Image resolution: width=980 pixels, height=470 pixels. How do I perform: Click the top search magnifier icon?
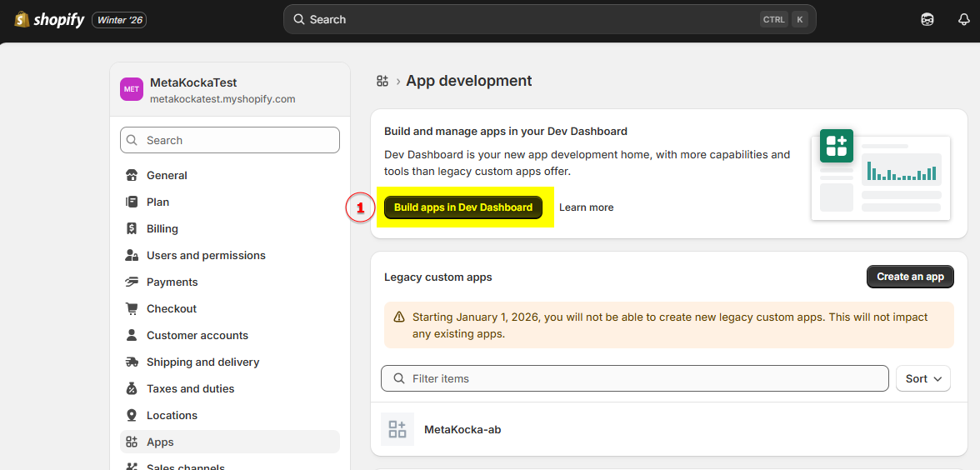pos(298,19)
